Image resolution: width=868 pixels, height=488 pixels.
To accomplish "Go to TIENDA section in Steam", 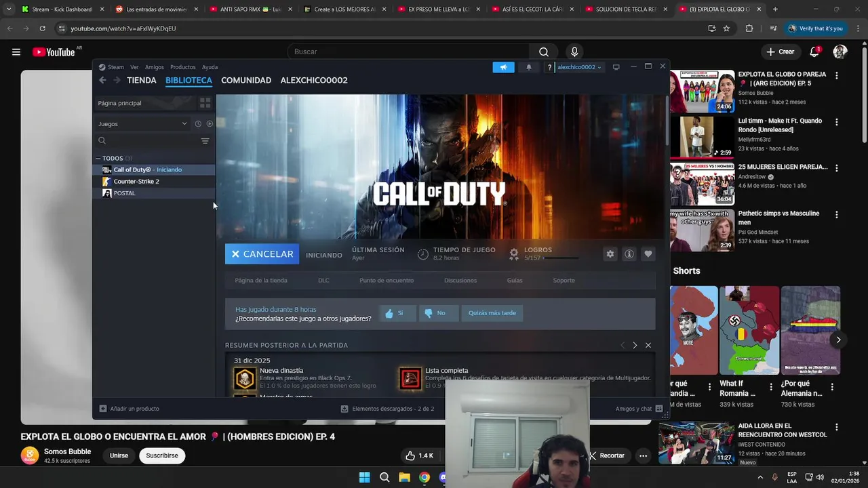I will tap(141, 80).
